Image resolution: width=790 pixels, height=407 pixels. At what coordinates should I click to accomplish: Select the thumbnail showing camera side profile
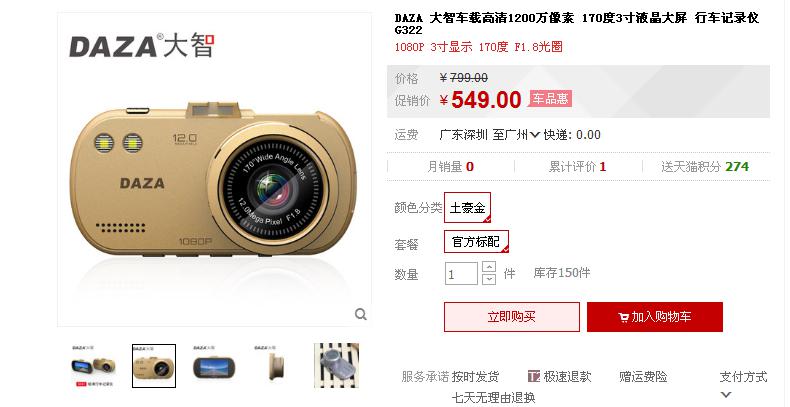tap(275, 366)
